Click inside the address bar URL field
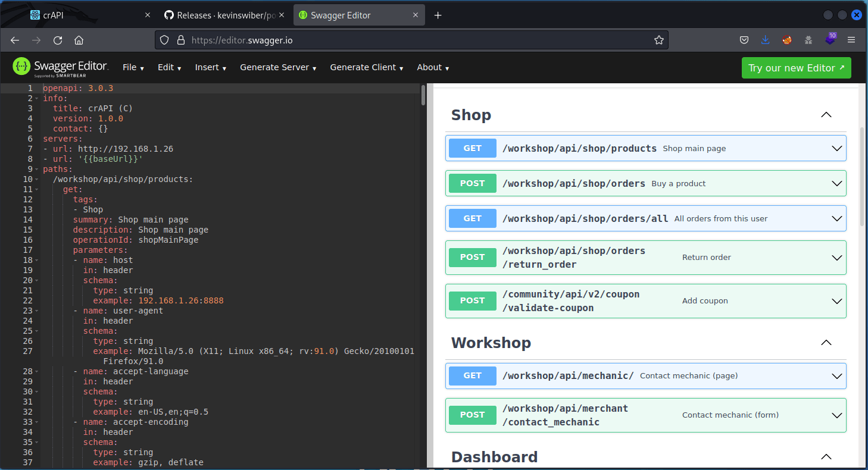The height and width of the screenshot is (470, 868). (x=357, y=40)
